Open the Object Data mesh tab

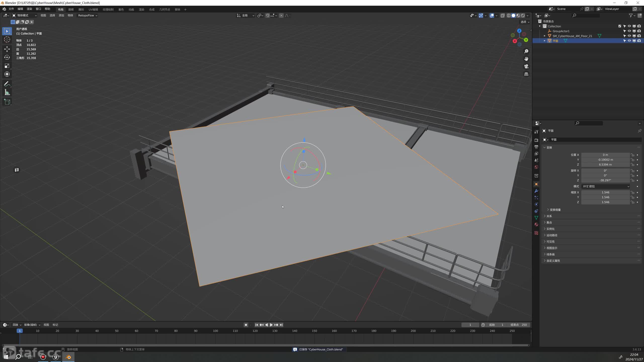tap(536, 218)
